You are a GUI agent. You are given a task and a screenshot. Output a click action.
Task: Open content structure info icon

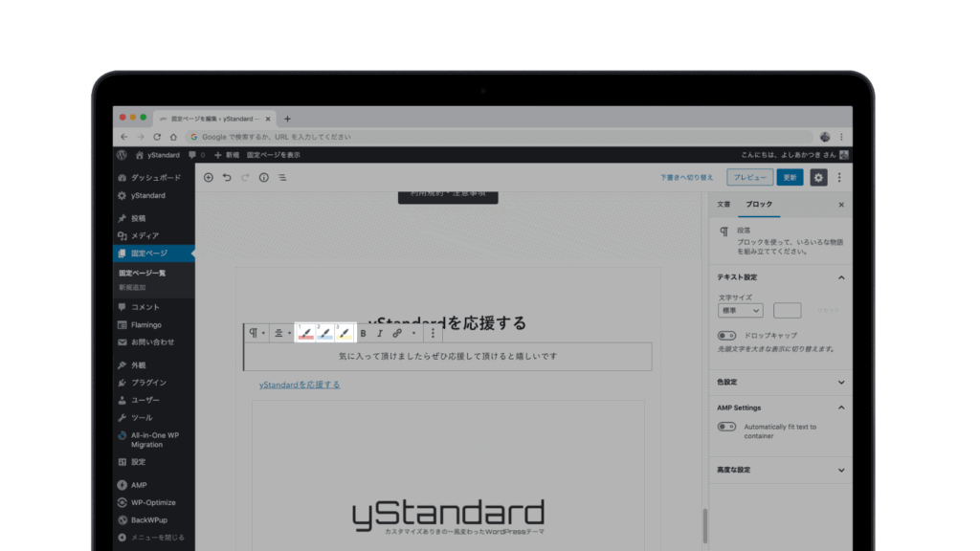tap(264, 177)
